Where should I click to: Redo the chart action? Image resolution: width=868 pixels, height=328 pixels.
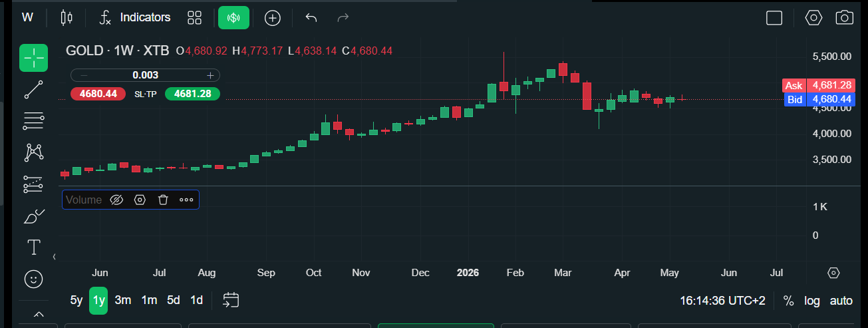343,18
